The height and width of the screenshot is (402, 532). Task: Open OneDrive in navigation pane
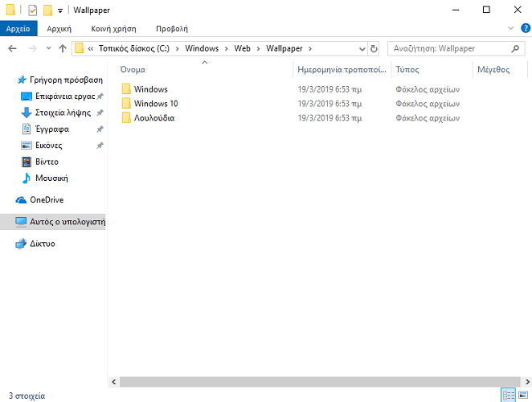pyautogui.click(x=47, y=199)
